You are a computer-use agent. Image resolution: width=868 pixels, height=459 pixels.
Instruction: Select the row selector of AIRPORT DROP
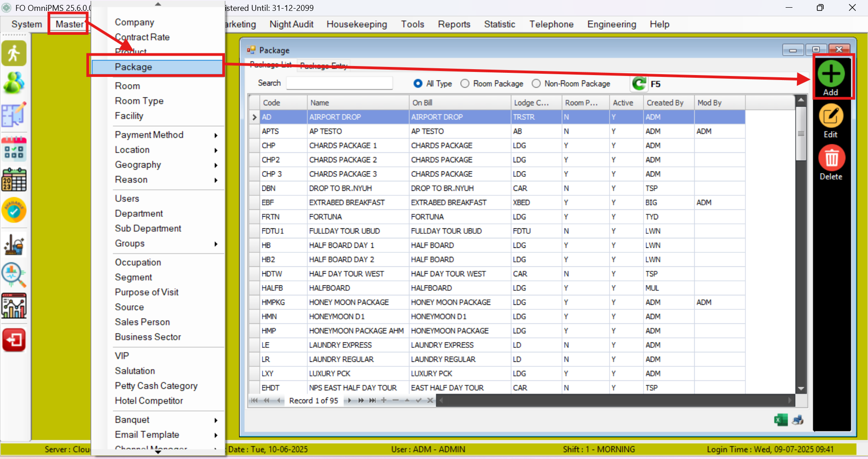pos(254,117)
